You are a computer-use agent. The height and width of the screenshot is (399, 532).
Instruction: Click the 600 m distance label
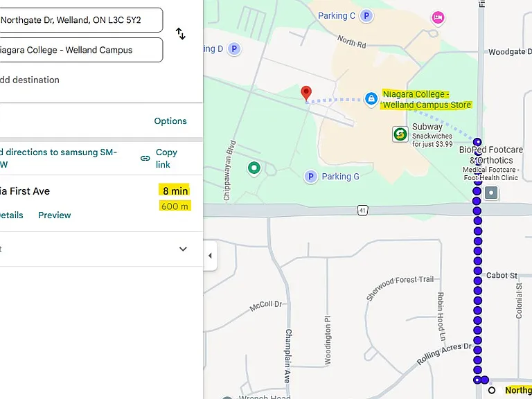[x=175, y=206]
